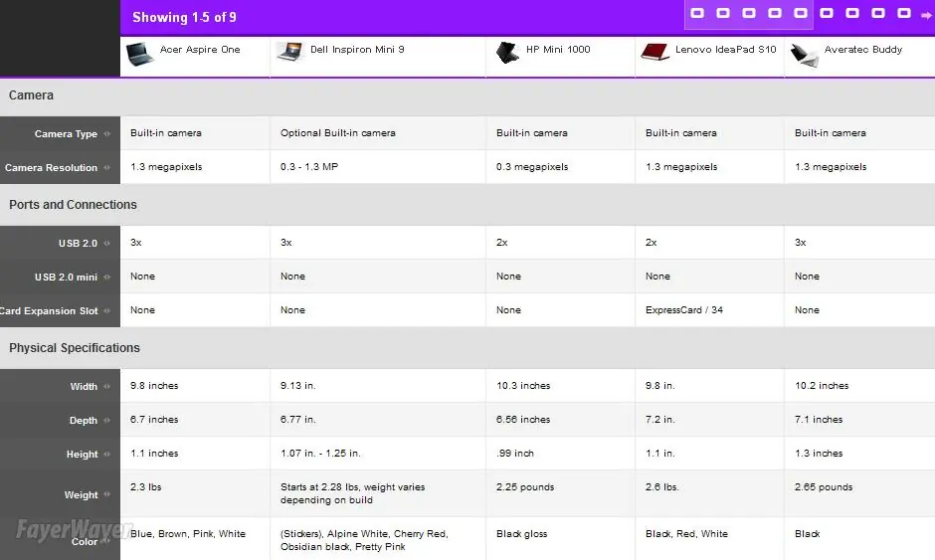Click 'Starts at 2.28 lbs' weight cell
The image size is (935, 560).
(x=352, y=493)
